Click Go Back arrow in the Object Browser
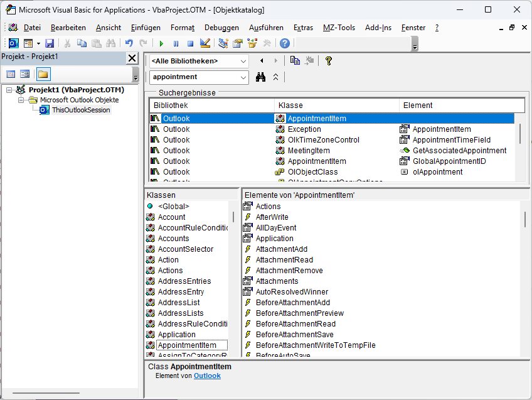The image size is (532, 400). coord(261,61)
